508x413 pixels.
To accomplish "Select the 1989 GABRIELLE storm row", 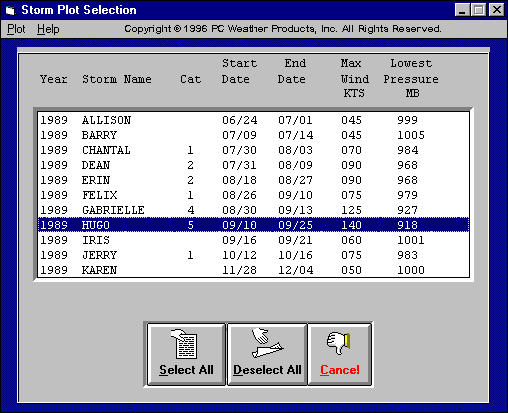I will (253, 210).
